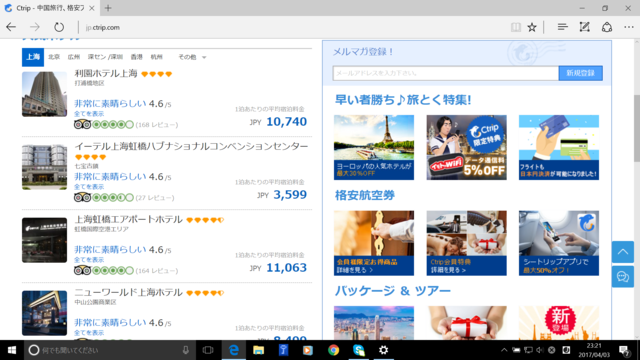This screenshot has width=640, height=360.
Task: Open Edge More actions ellipsis menu
Action: [629, 27]
